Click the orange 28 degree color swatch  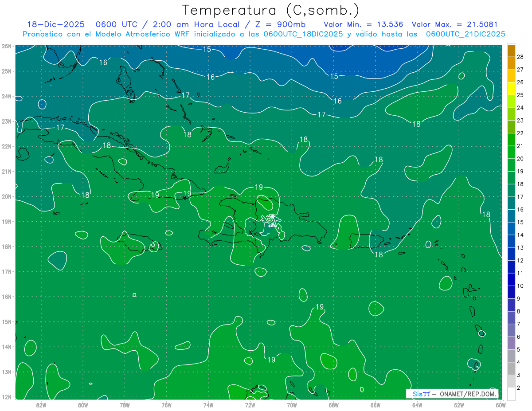(511, 51)
